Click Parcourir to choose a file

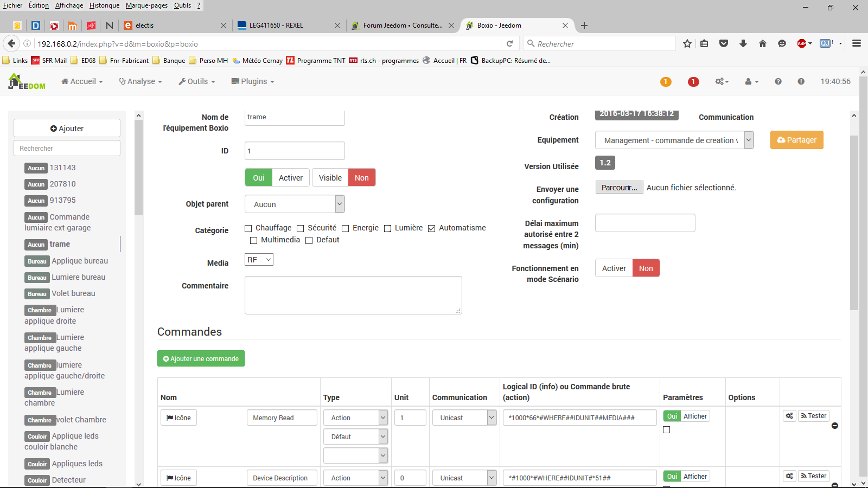(x=619, y=188)
